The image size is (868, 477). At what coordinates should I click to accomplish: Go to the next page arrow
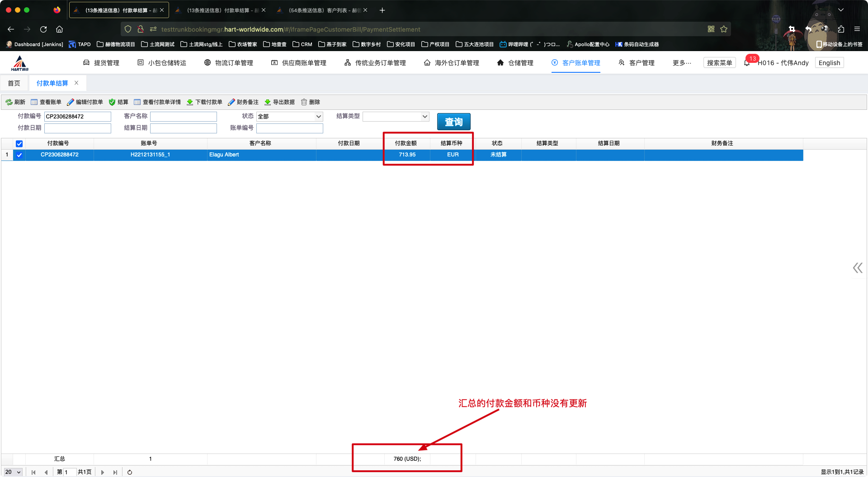[103, 472]
